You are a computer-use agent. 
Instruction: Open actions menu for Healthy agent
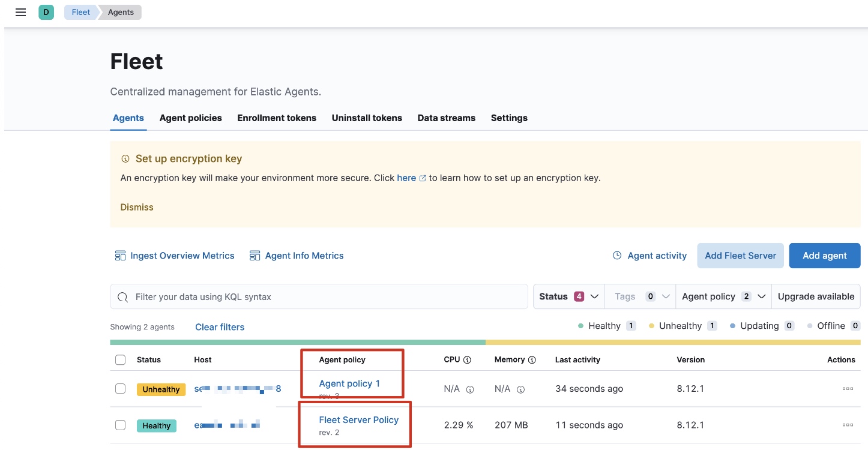click(848, 425)
